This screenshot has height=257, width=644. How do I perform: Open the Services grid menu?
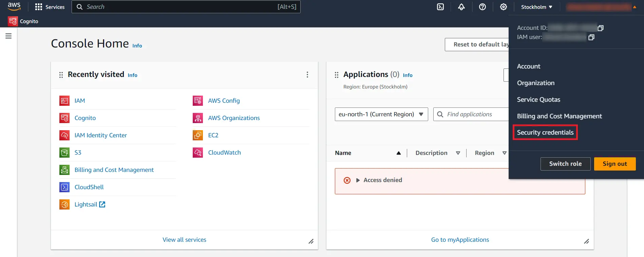(50, 7)
